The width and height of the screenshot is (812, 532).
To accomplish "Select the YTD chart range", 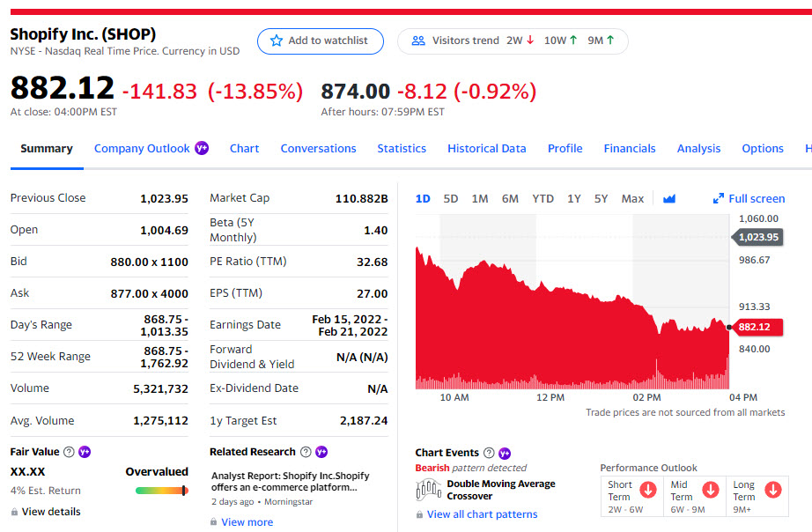I will pos(543,198).
